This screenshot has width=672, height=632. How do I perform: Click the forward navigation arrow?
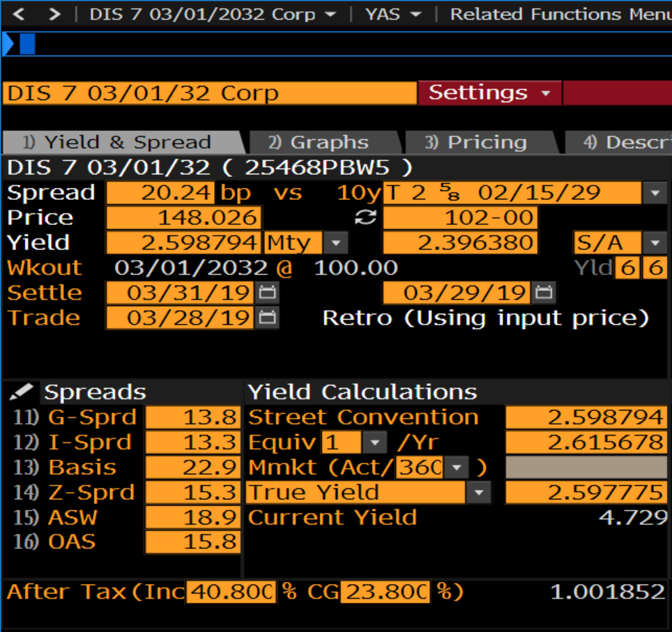tap(54, 15)
